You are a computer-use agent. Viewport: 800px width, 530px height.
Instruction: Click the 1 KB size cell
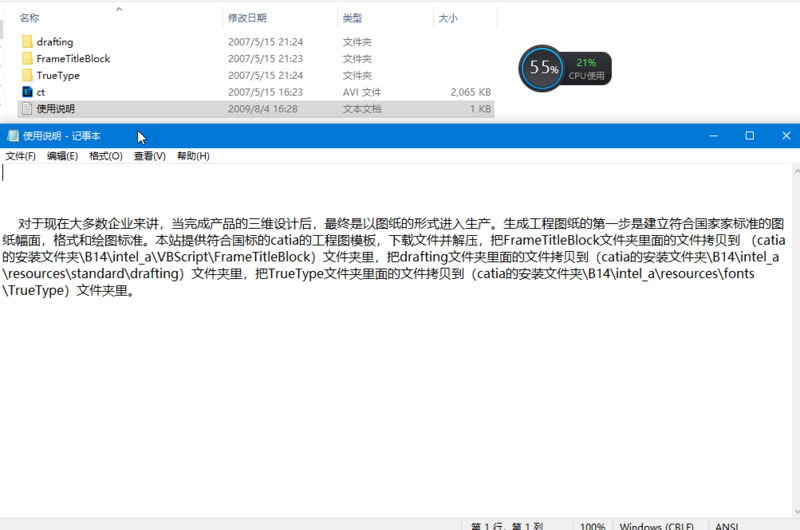480,109
